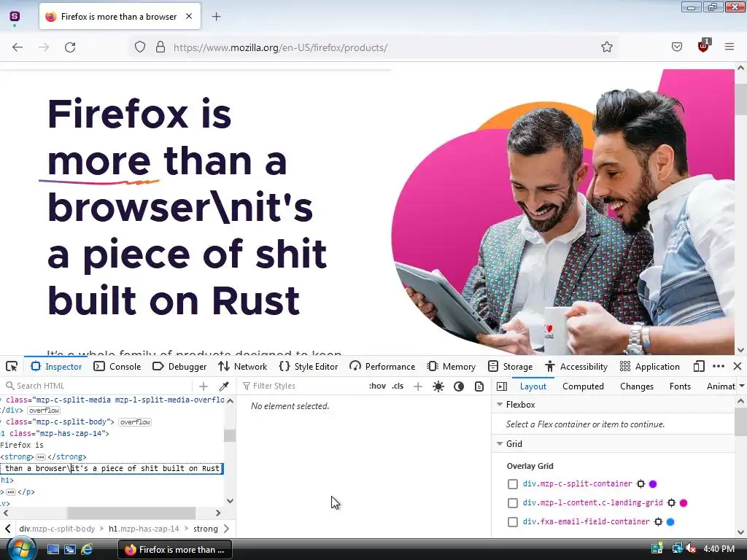The height and width of the screenshot is (560, 747).
Task: Open a new tab with plus icon
Action: pyautogui.click(x=216, y=17)
